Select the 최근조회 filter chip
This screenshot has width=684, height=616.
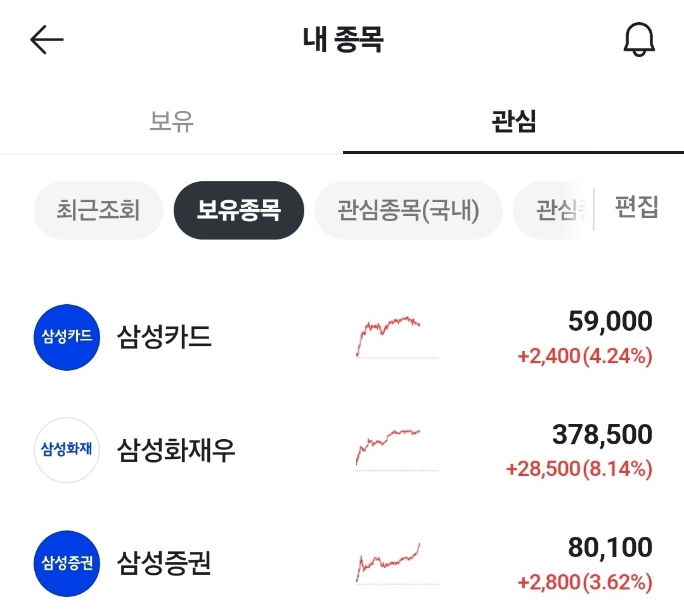point(99,210)
